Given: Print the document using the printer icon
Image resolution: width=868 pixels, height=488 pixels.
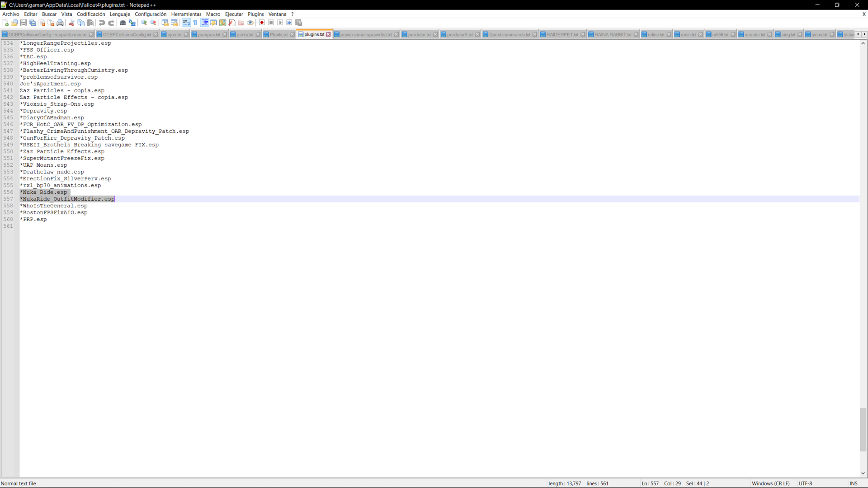Looking at the screenshot, I should point(60,23).
